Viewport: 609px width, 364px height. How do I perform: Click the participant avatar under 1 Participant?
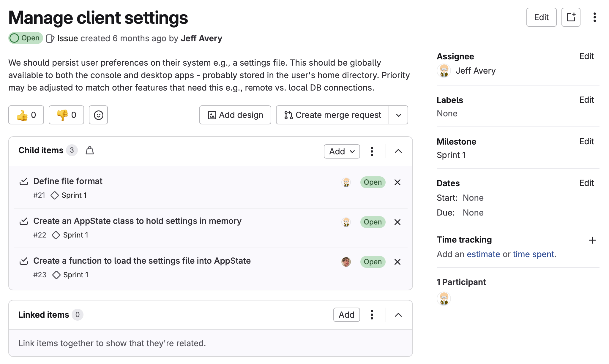tap(444, 299)
